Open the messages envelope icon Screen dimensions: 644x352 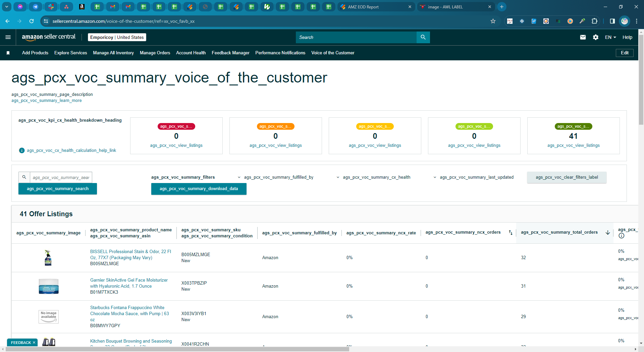(583, 37)
